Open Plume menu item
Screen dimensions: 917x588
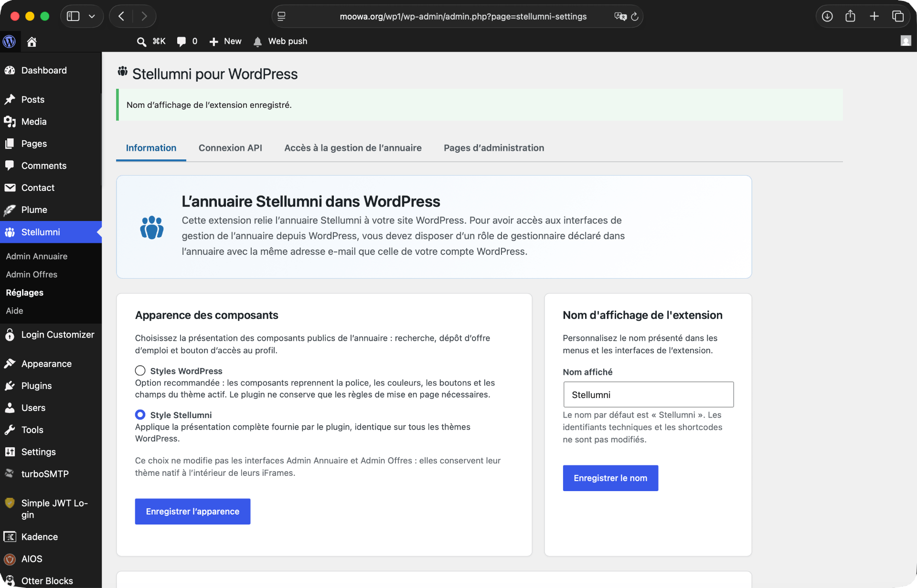pyautogui.click(x=51, y=210)
